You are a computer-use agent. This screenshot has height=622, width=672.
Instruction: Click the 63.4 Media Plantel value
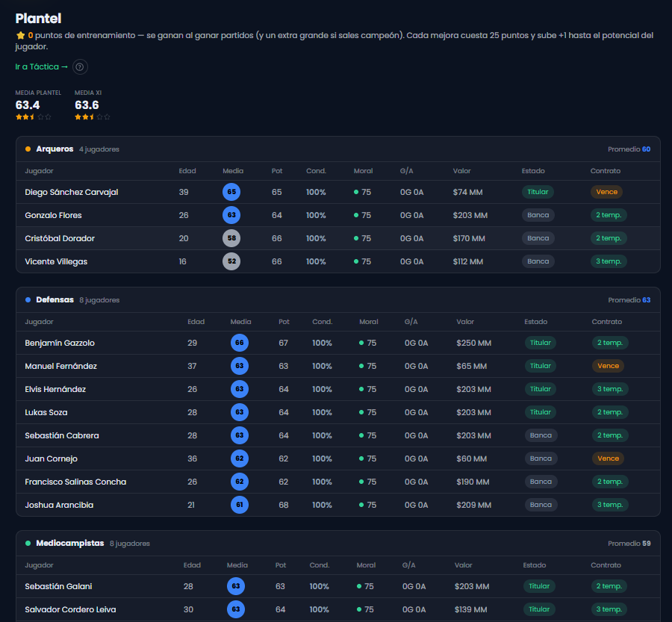tap(28, 105)
